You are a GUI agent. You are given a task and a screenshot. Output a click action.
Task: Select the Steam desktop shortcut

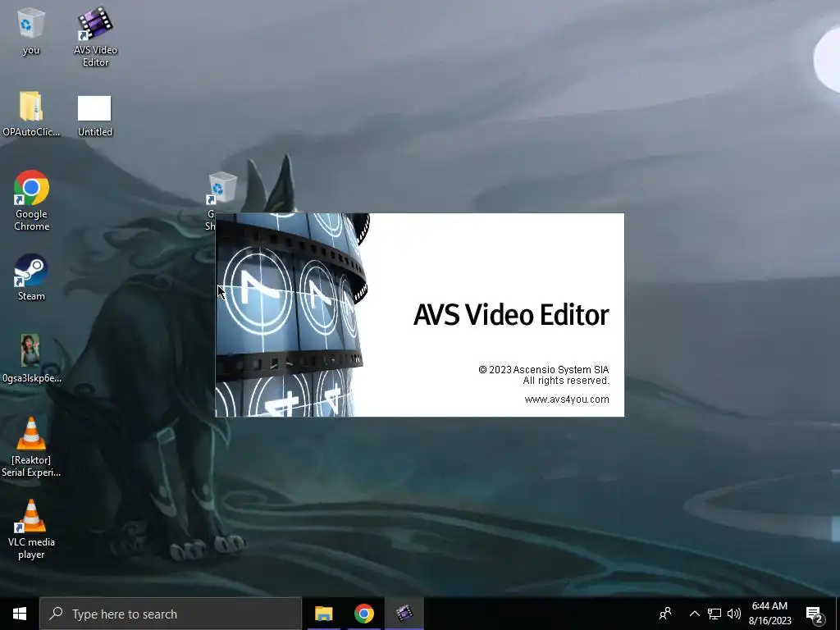click(x=31, y=277)
